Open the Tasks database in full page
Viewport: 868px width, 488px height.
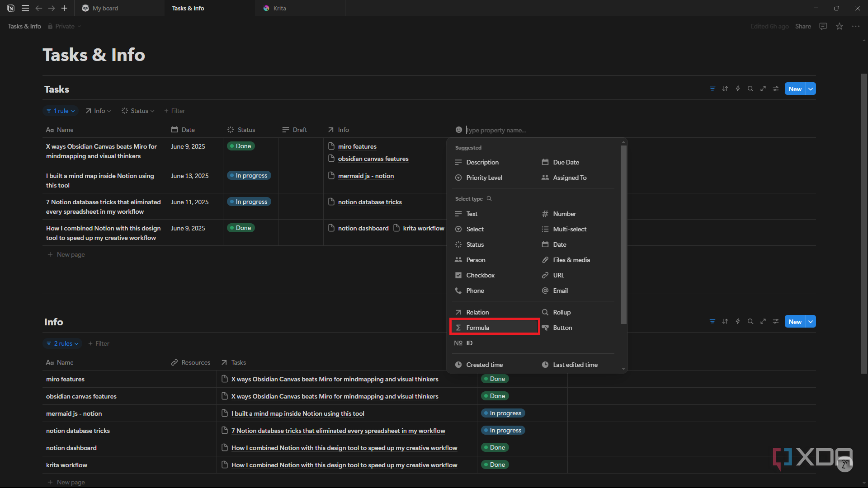[763, 89]
